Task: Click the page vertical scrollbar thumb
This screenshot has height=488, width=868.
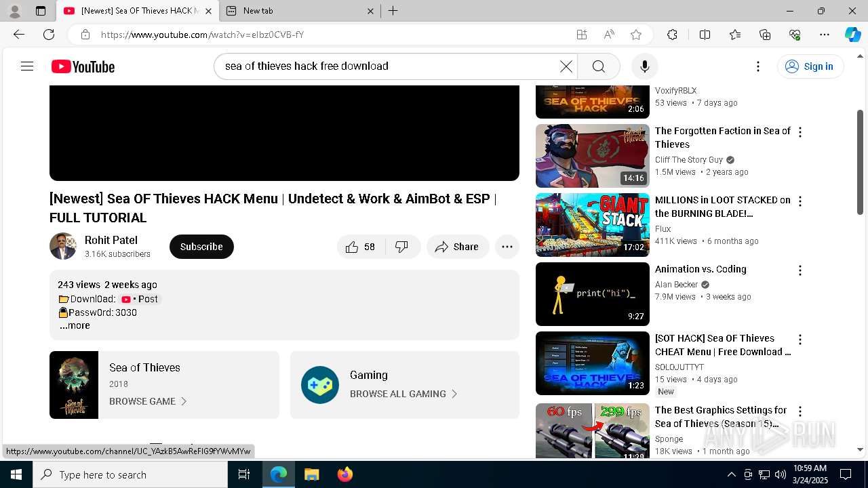Action: point(861,163)
